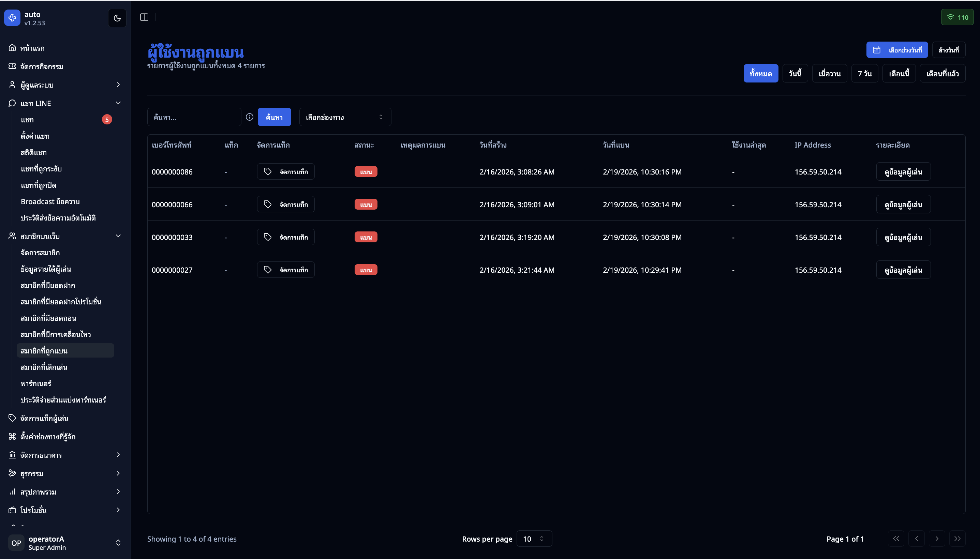Click the info icon next to the search field

[250, 117]
